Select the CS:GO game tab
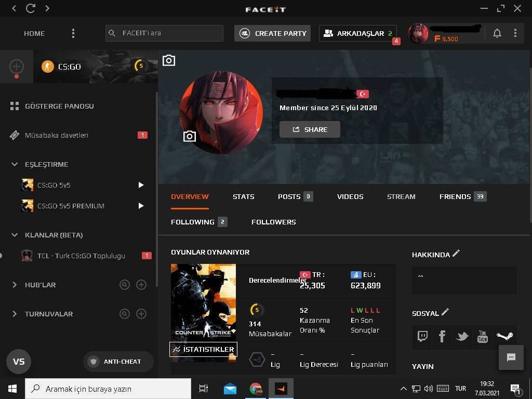Image resolution: width=532 pixels, height=399 pixels. [x=96, y=66]
